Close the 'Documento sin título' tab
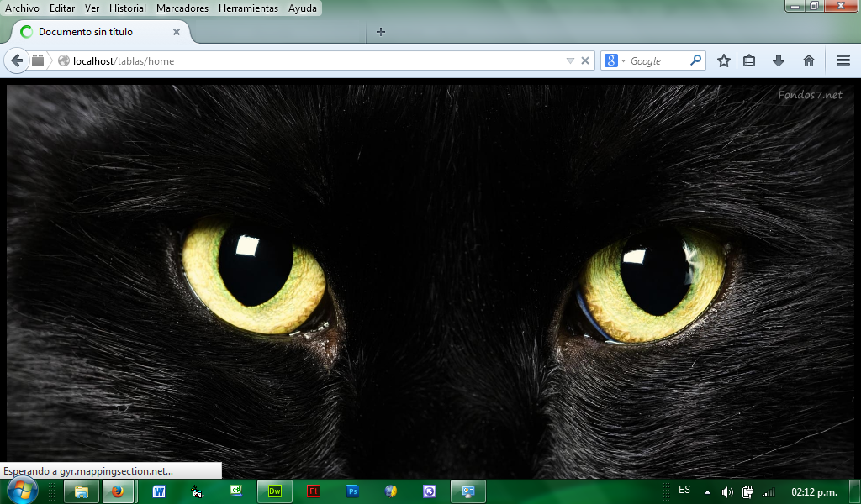The width and height of the screenshot is (861, 504). click(177, 32)
